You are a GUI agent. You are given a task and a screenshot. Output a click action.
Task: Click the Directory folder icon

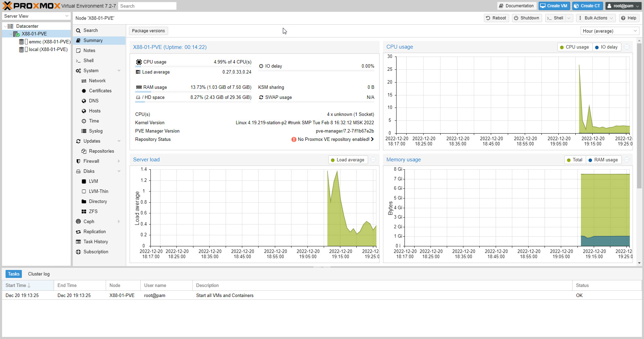coord(84,202)
